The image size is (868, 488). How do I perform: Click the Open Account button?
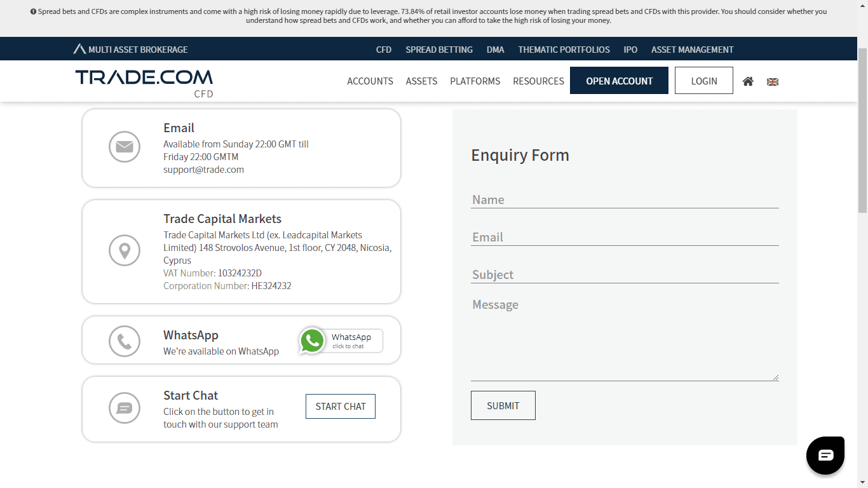(x=619, y=81)
